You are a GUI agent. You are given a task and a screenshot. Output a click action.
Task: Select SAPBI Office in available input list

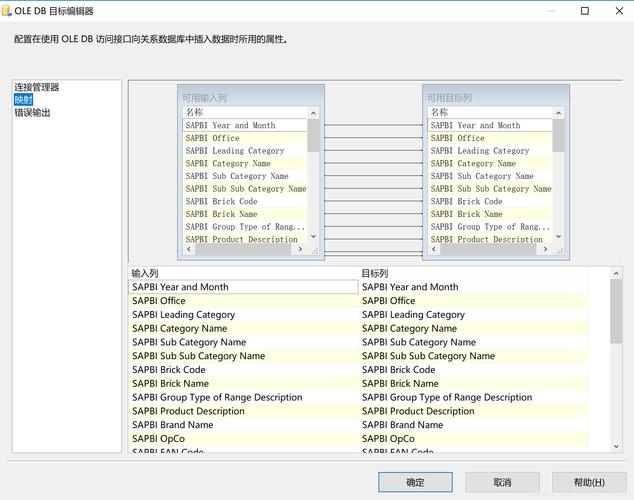tap(245, 138)
